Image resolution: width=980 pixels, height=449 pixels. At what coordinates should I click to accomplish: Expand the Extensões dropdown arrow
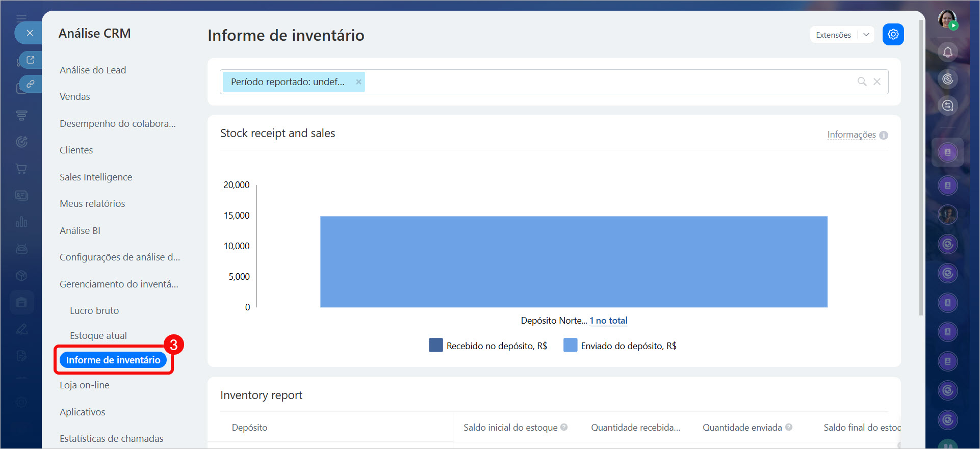click(866, 35)
